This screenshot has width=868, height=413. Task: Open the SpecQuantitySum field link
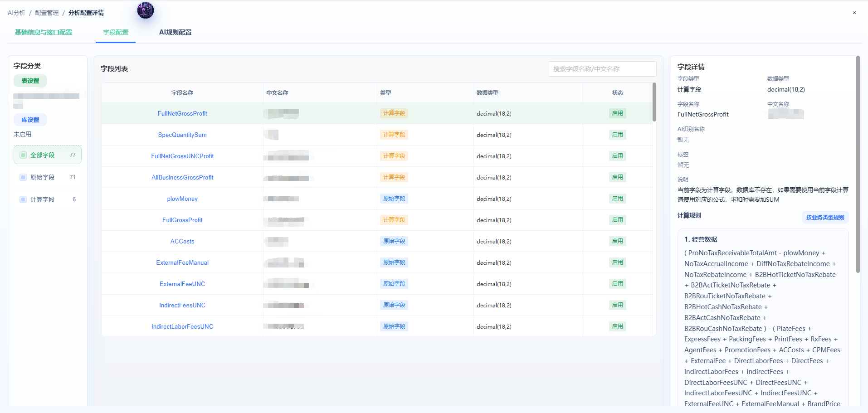click(182, 135)
